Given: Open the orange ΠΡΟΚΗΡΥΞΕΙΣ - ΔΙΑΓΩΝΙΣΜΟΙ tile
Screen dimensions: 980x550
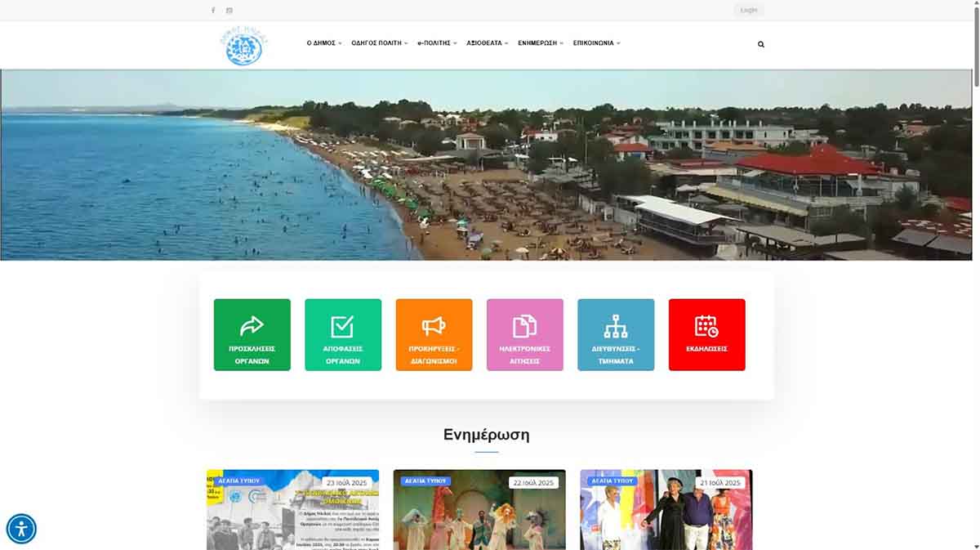Looking at the screenshot, I should point(434,335).
